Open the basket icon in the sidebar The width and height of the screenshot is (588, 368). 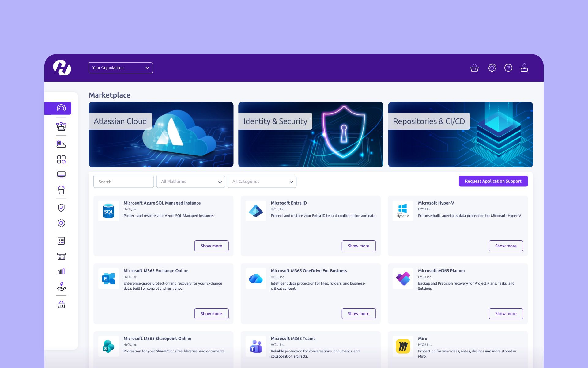click(61, 305)
